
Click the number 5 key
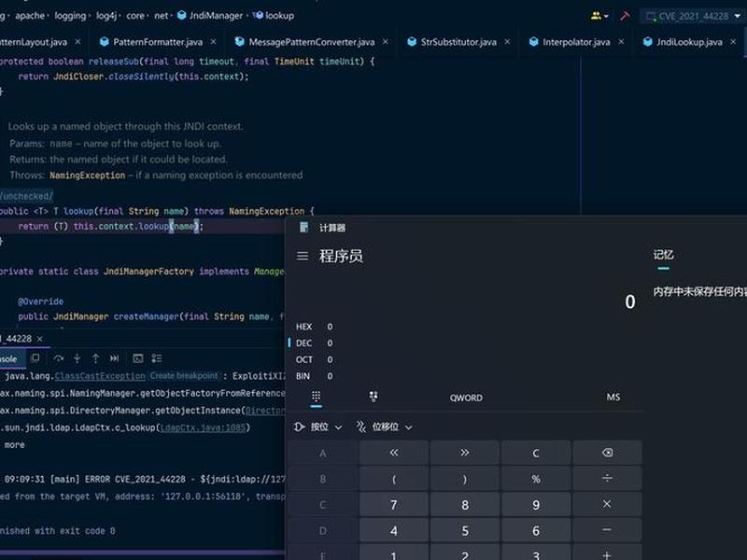[x=465, y=530]
